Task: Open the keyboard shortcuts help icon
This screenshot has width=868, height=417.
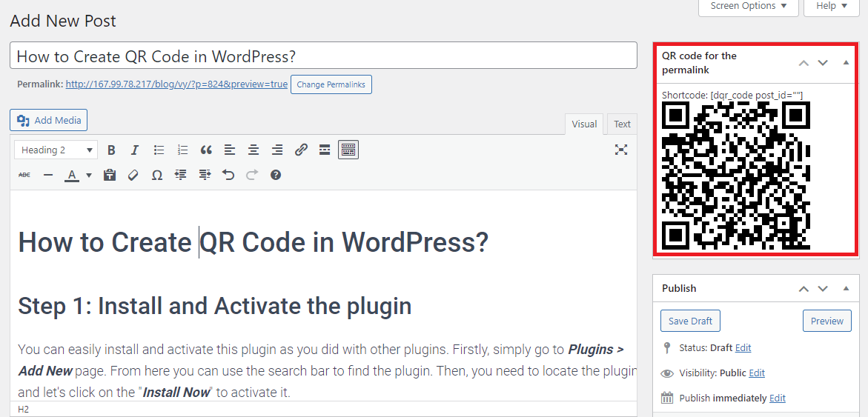Action: click(x=276, y=176)
